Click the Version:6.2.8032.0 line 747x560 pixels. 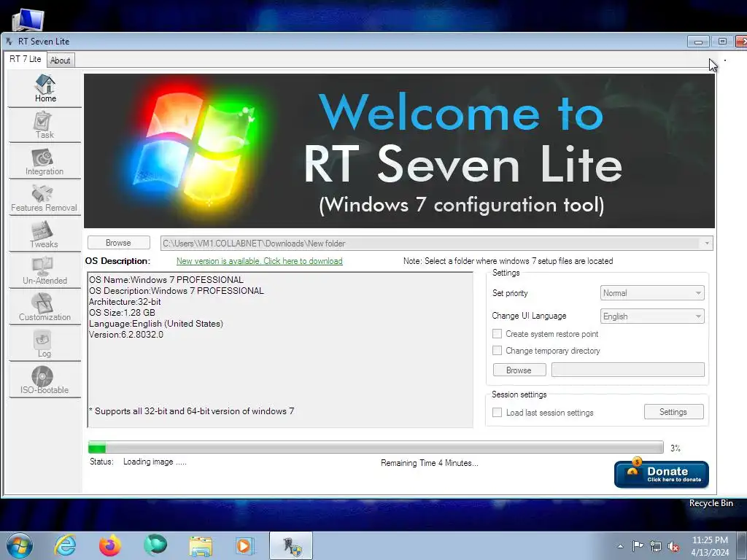click(x=126, y=334)
